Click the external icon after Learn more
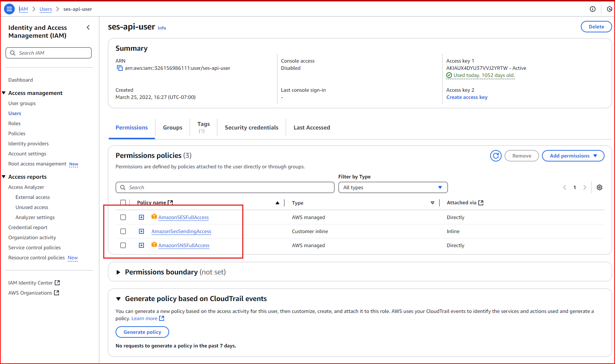Screen dimensions: 615x364 point(162,318)
